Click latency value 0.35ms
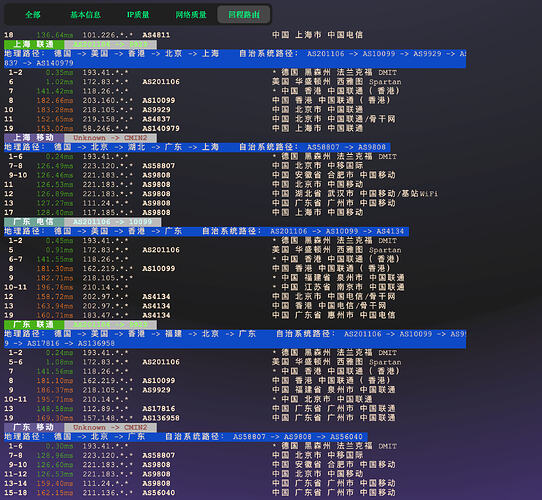The image size is (542, 500). [59, 72]
